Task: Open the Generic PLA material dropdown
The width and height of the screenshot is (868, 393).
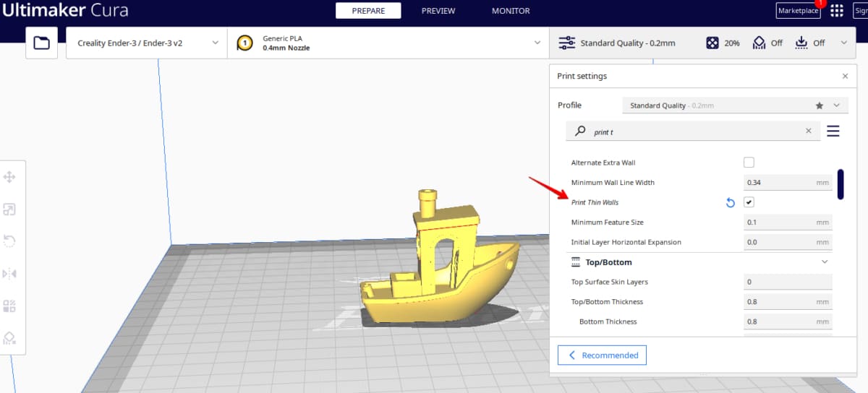Action: (x=388, y=43)
